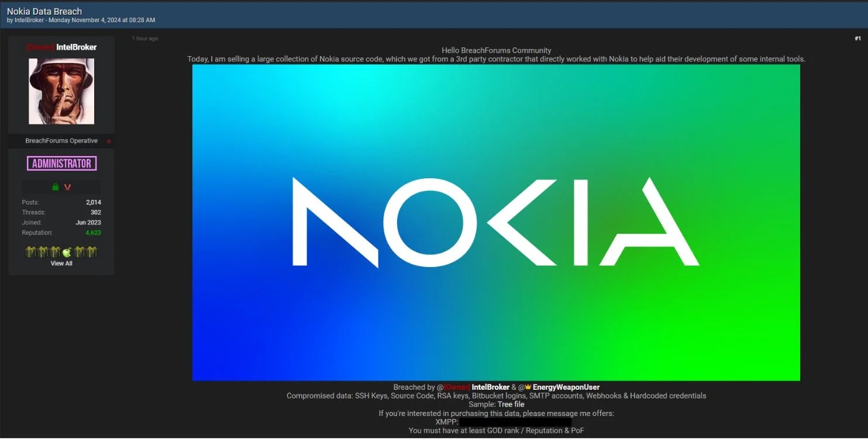The width and height of the screenshot is (868, 440).
Task: Click the green reputation score 4,623
Action: pos(93,233)
